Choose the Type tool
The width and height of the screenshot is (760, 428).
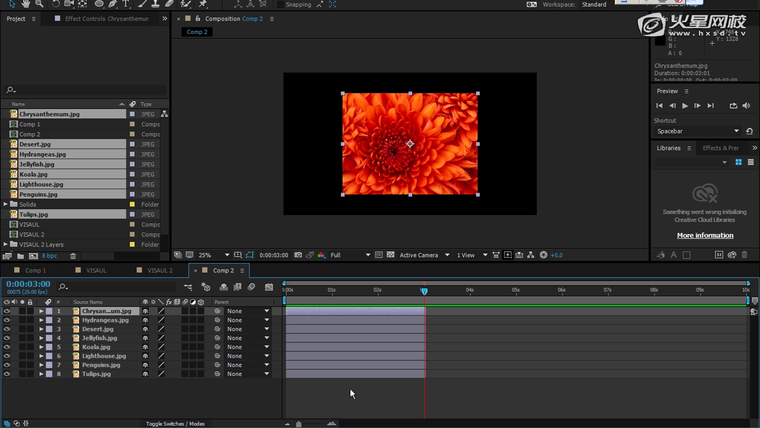(124, 4)
